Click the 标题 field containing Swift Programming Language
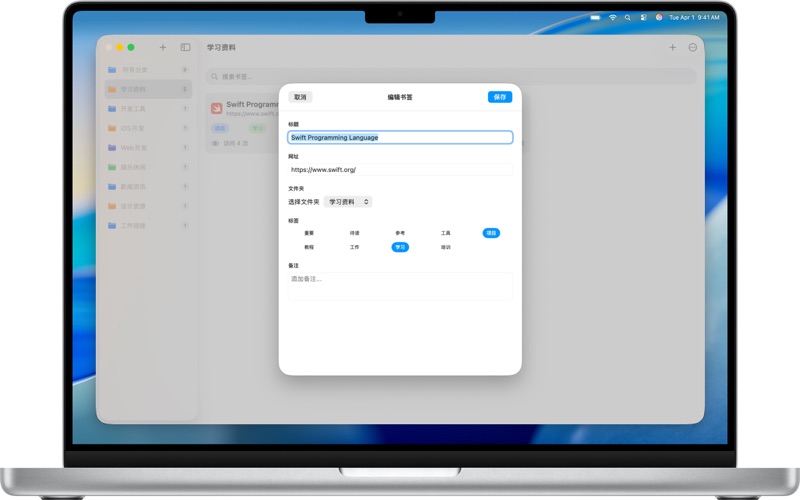The width and height of the screenshot is (800, 500). click(400, 137)
